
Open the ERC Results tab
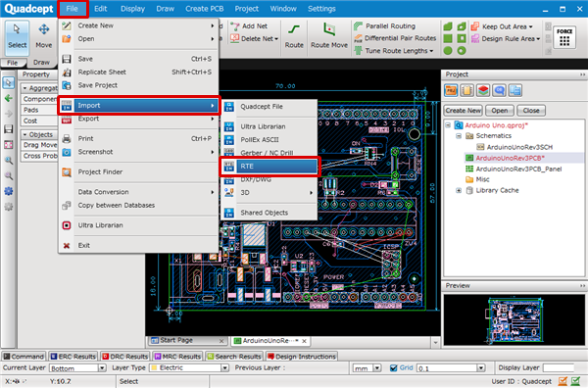[x=73, y=357]
